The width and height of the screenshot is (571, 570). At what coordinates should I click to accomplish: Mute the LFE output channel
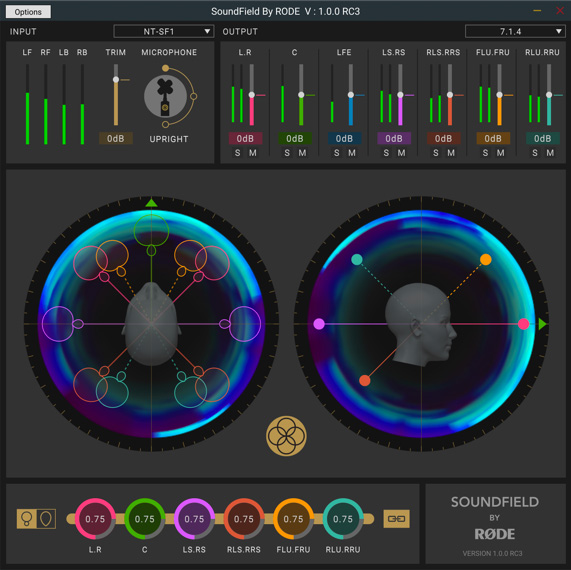(x=352, y=153)
